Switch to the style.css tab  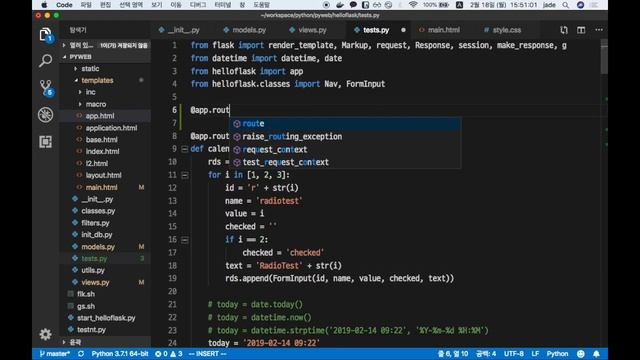507,30
